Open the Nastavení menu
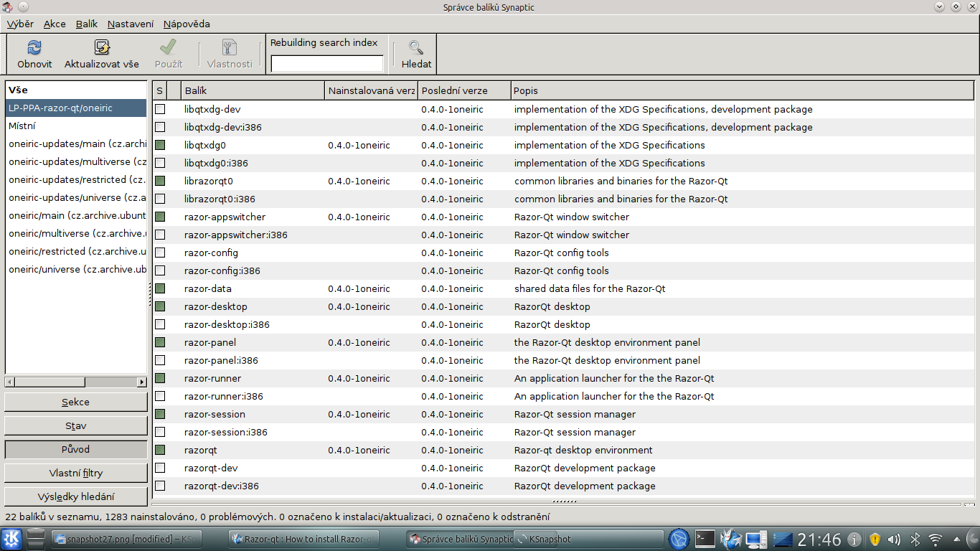980x551 pixels. tap(130, 24)
